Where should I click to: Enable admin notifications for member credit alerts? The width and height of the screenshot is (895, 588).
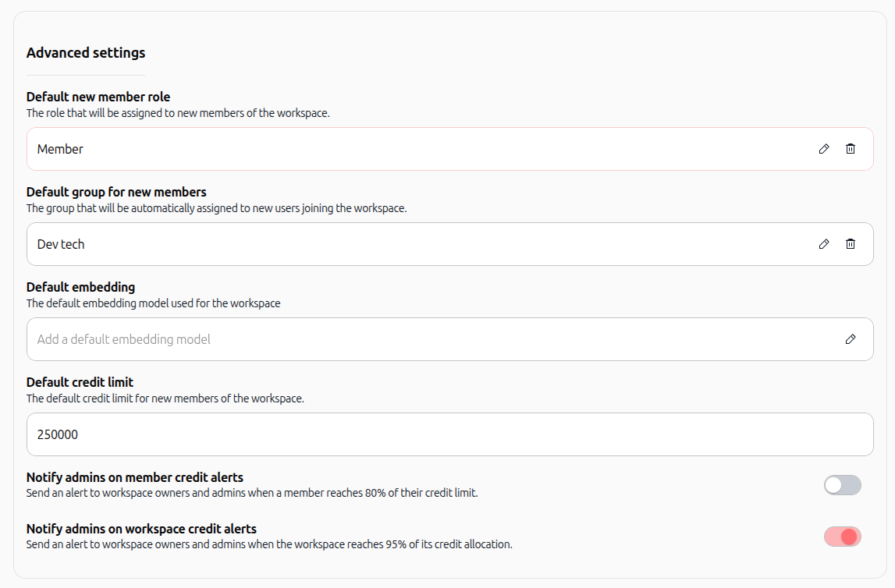click(x=843, y=485)
